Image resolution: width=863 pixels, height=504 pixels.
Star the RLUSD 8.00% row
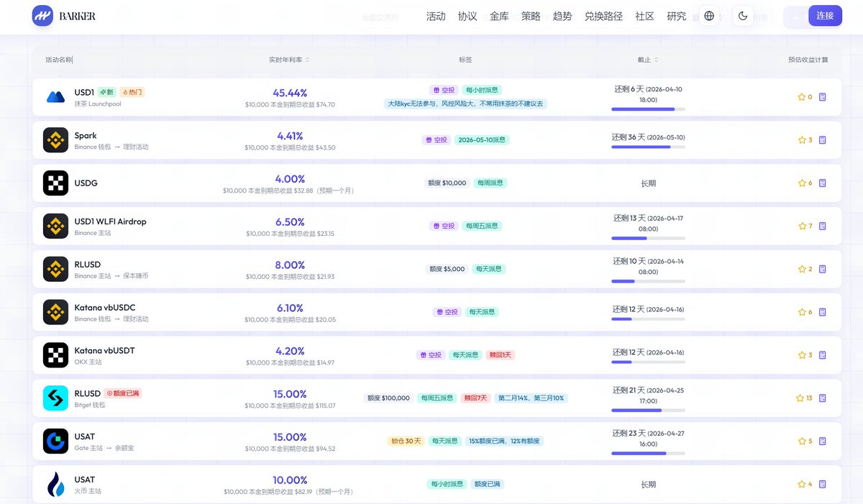click(801, 269)
